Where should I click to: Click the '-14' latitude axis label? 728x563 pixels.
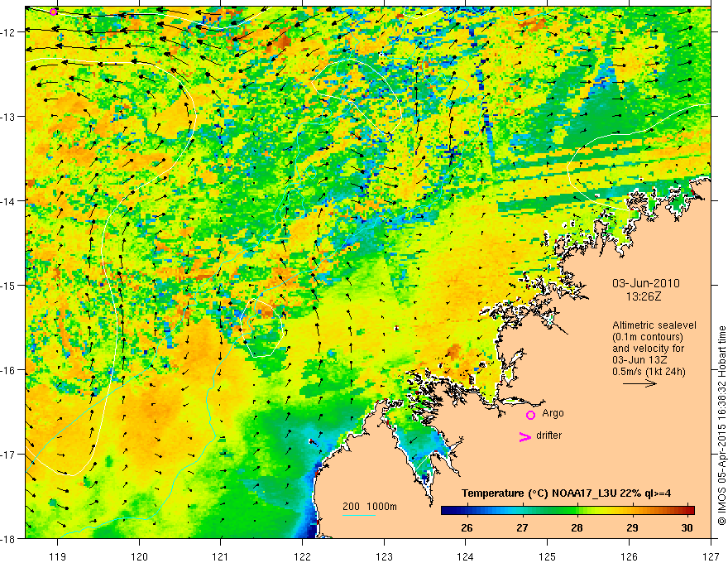pos(9,200)
